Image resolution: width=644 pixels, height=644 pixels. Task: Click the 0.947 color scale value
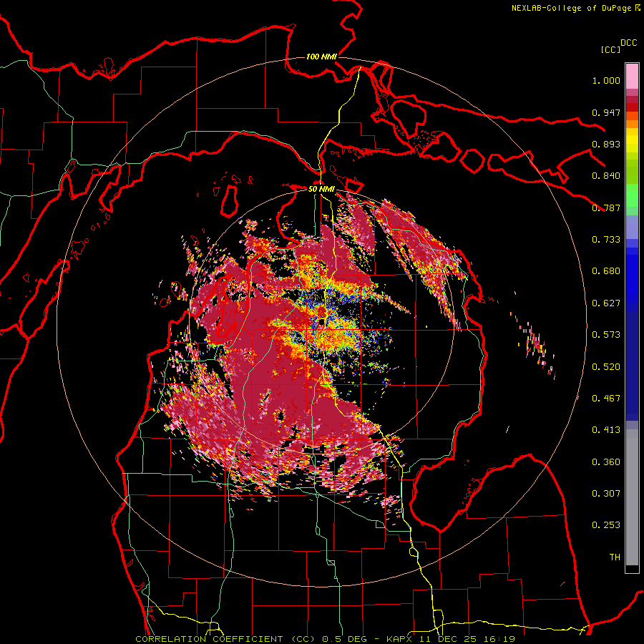pyautogui.click(x=606, y=113)
